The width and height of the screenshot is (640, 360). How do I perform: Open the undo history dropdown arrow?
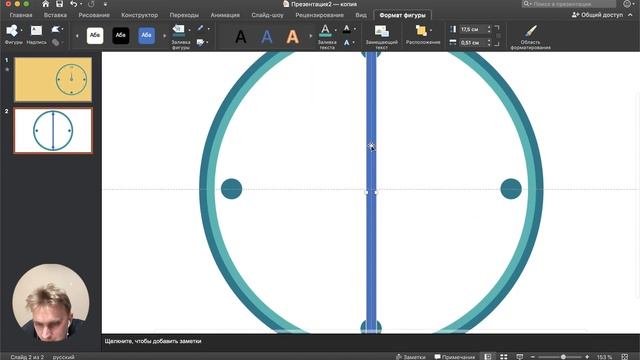[81, 4]
